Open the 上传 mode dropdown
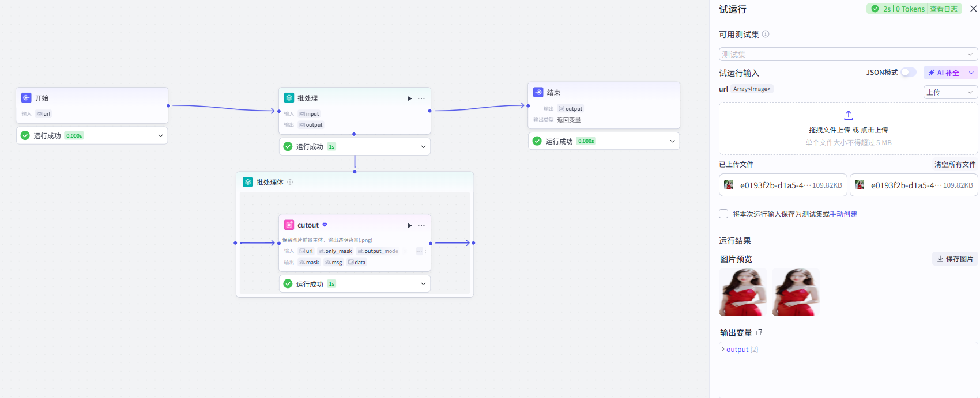Viewport: 980px width, 398px height. pos(951,92)
